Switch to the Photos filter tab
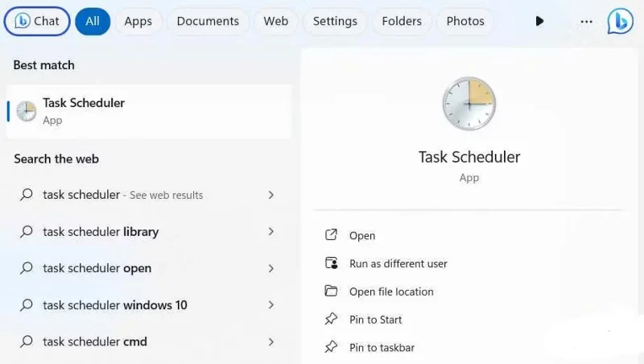 click(x=465, y=21)
